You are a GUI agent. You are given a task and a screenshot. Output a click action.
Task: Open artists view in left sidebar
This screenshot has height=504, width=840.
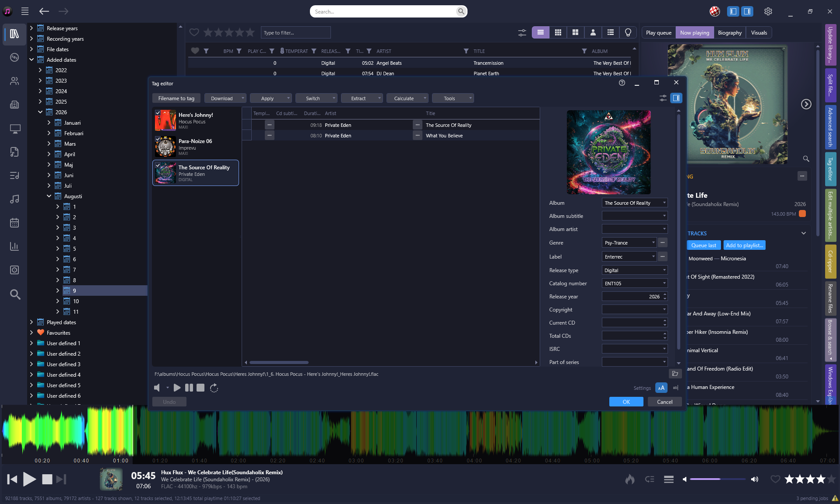coord(14,81)
